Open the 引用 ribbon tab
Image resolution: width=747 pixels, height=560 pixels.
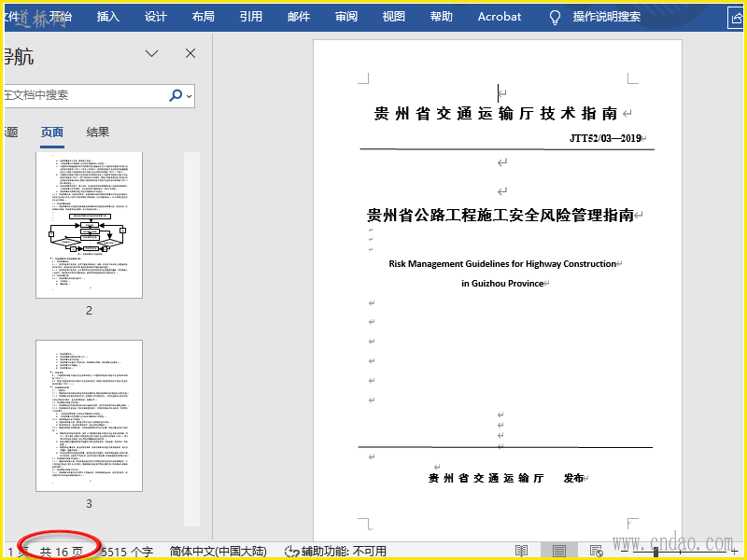pos(251,17)
